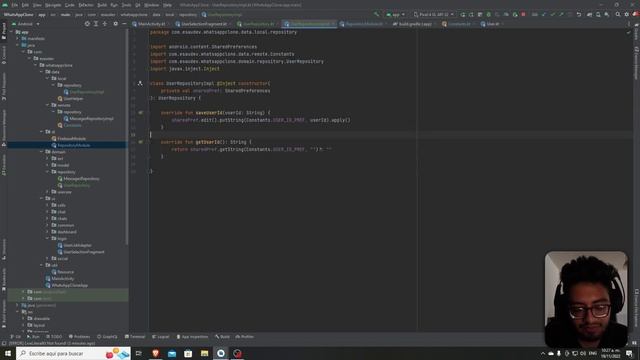
Task: Toggle Problems tool window at bottom
Action: pos(79,337)
